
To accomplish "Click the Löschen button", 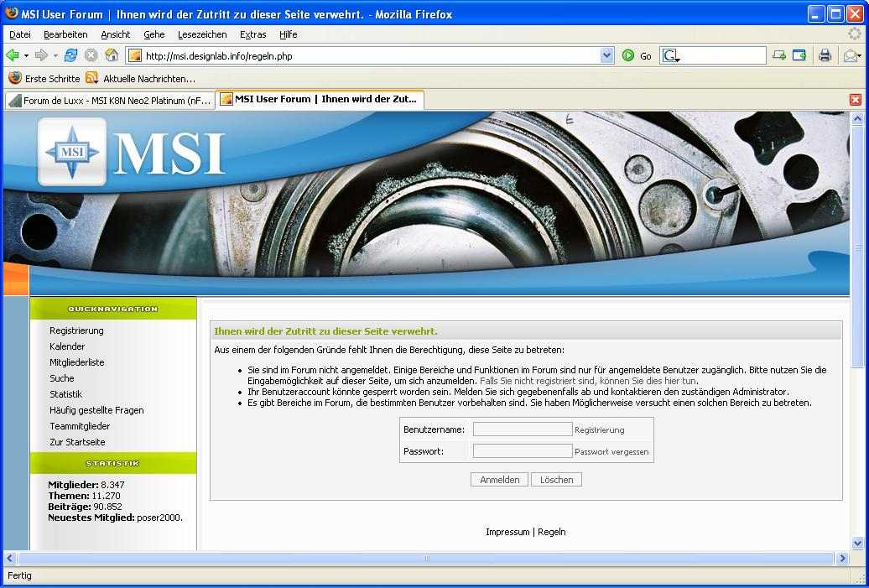I will (x=556, y=480).
